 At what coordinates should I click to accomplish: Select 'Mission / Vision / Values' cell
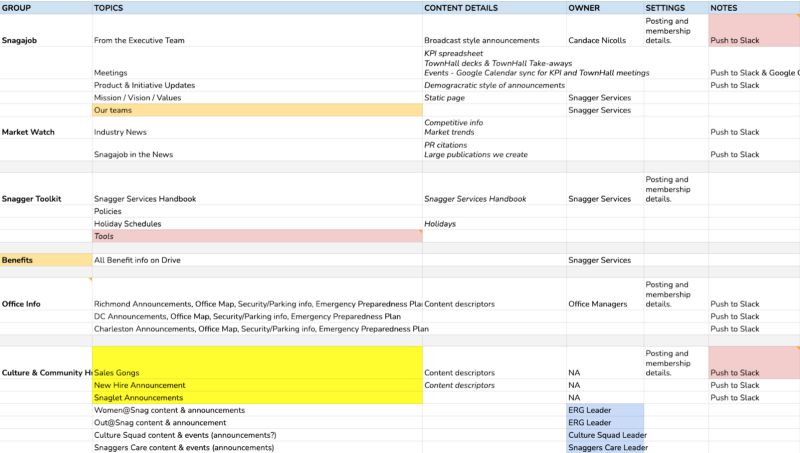(x=257, y=97)
